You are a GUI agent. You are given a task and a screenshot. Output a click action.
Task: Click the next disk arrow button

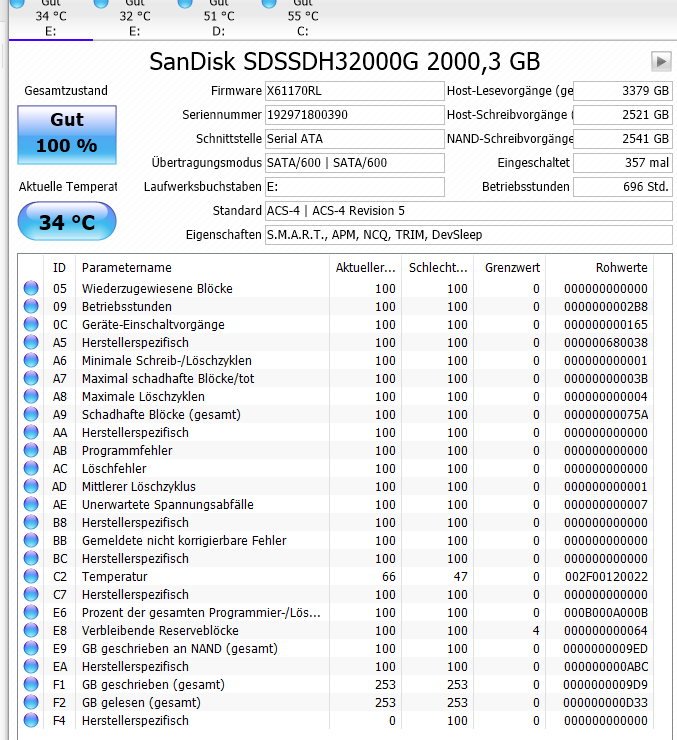(x=661, y=62)
